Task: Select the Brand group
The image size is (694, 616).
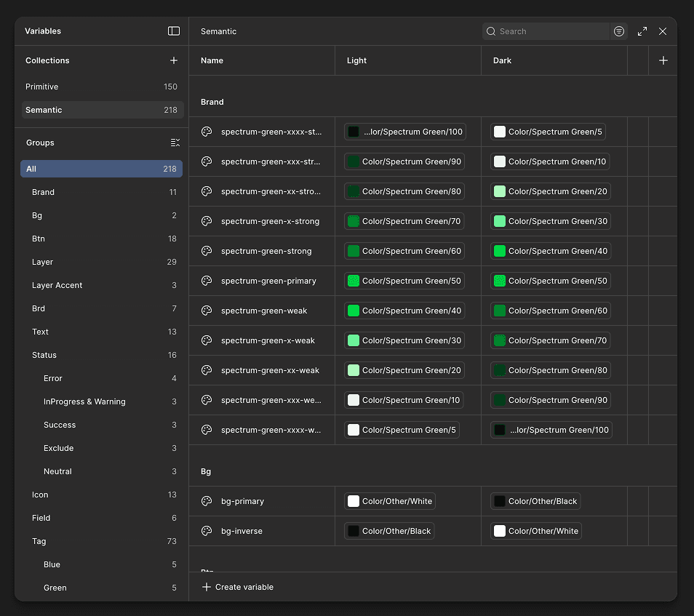Action: pos(44,192)
